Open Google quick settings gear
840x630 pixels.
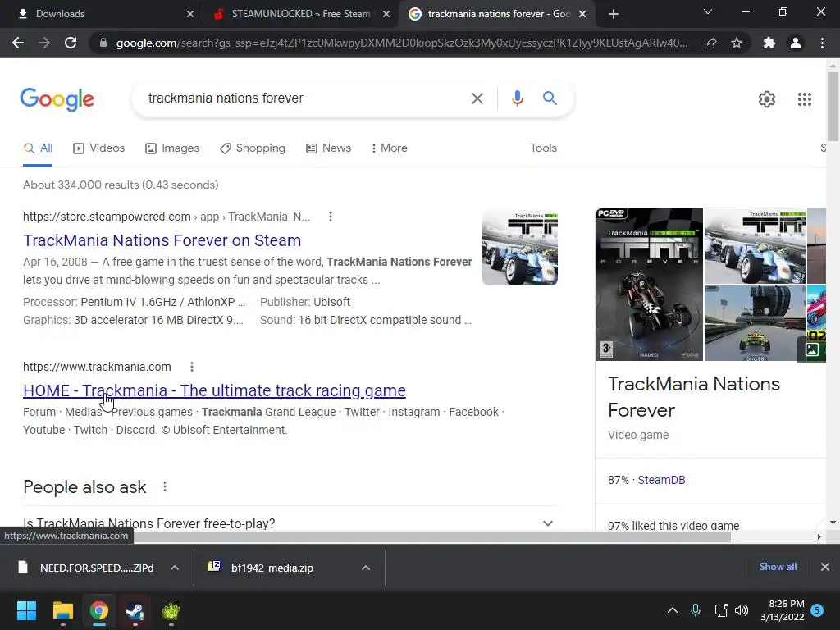pos(767,99)
